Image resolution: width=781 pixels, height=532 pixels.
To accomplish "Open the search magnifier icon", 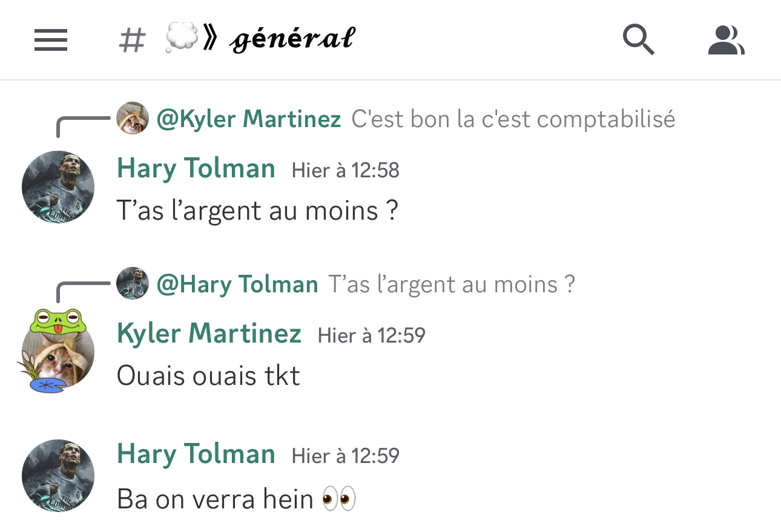I will coord(639,40).
